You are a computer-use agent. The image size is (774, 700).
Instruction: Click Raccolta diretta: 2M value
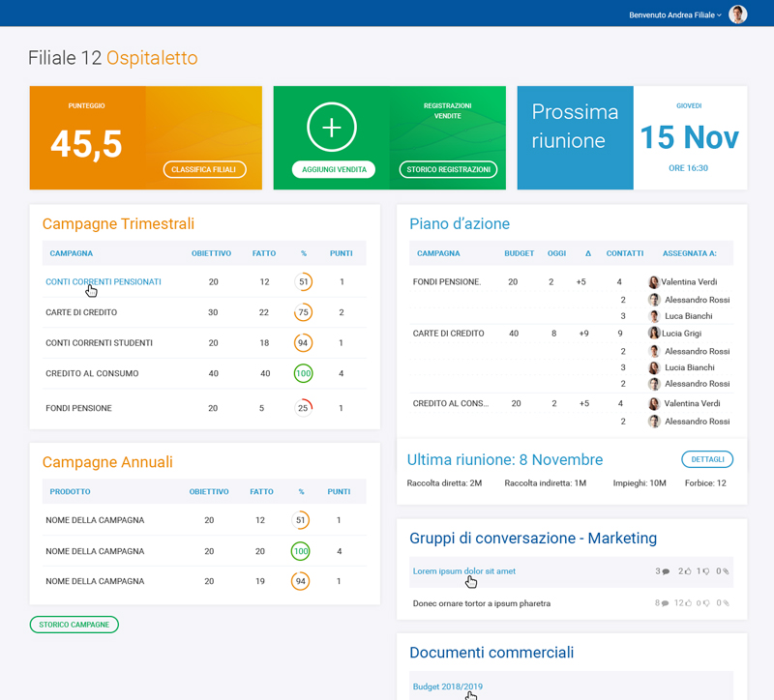444,483
